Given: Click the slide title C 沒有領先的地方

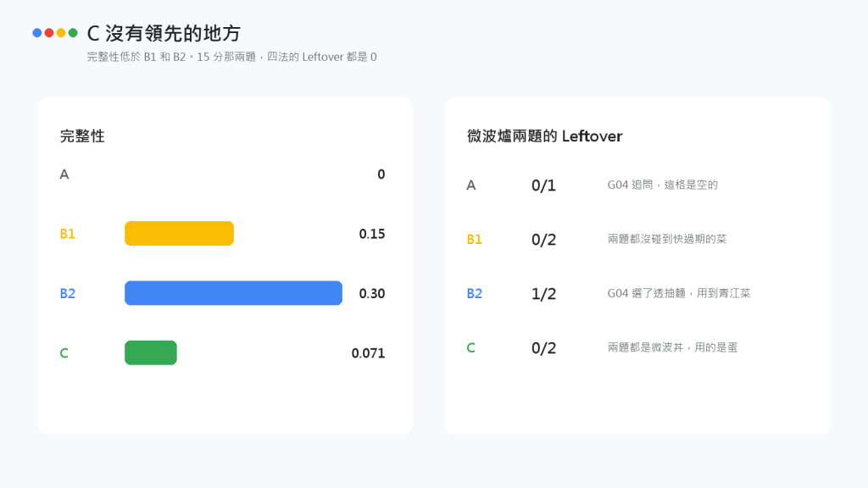Looking at the screenshot, I should click(164, 33).
